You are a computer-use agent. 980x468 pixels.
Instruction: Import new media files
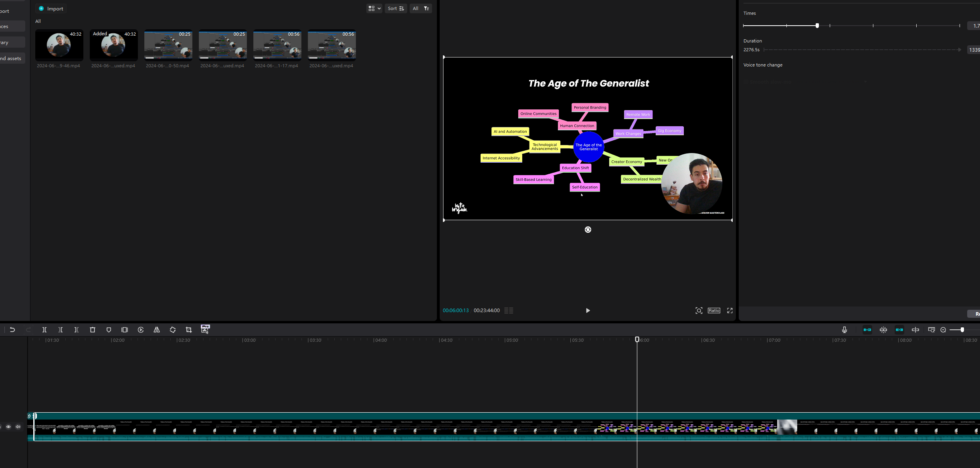coord(51,8)
